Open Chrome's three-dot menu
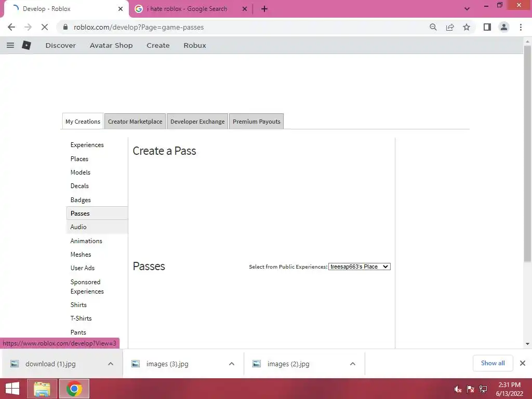 pyautogui.click(x=521, y=27)
